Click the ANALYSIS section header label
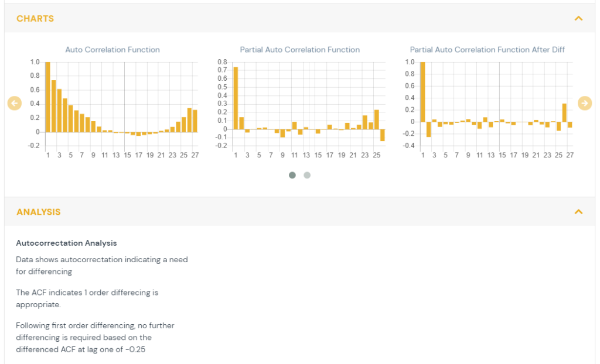Screen dimensions: 600x364 [38, 212]
